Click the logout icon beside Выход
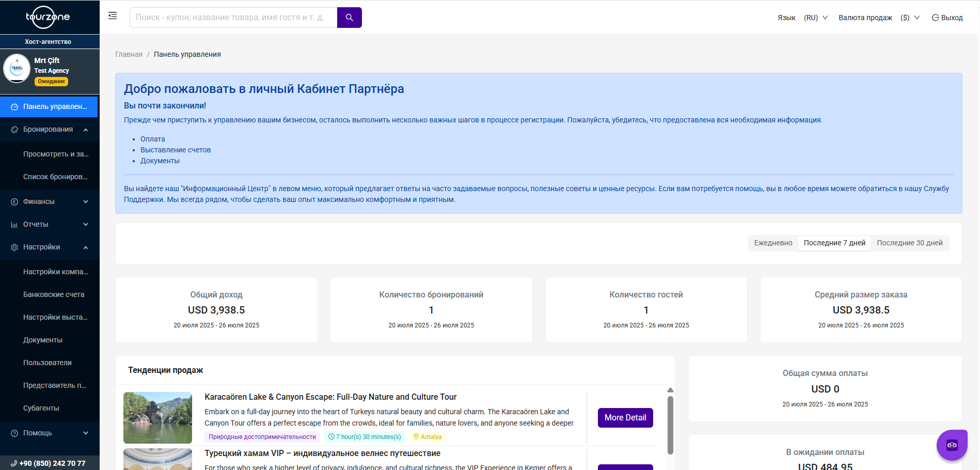This screenshot has width=980, height=470. click(935, 18)
